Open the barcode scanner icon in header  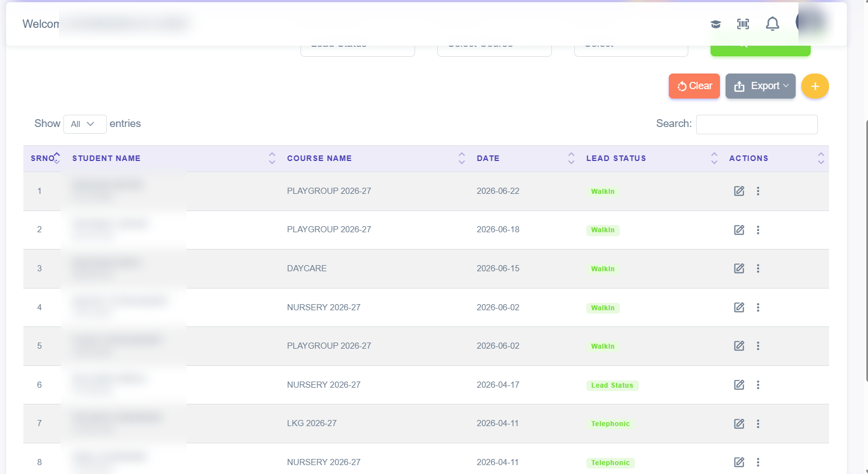tap(743, 24)
